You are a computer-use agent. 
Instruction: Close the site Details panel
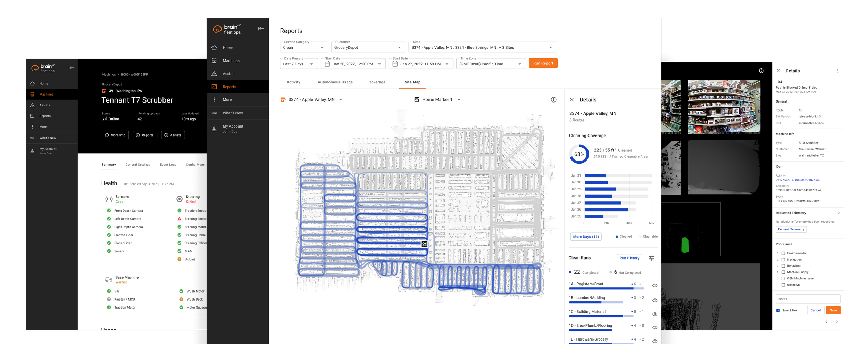click(x=572, y=100)
